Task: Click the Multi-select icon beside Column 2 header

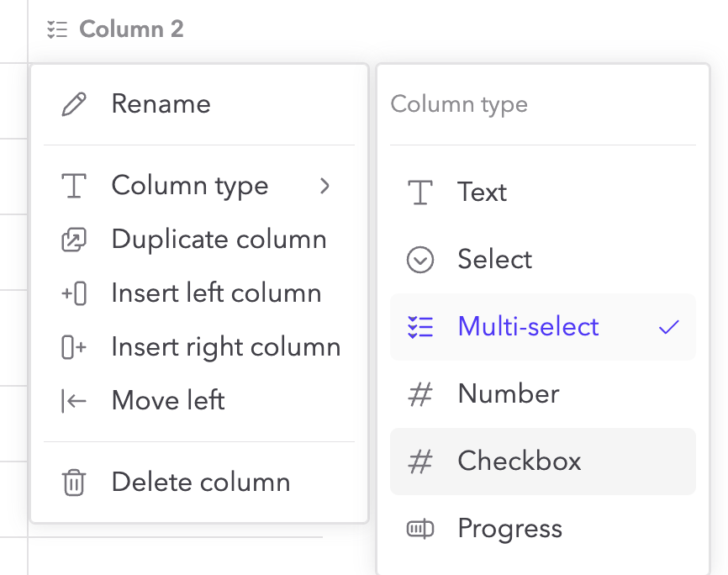Action: [57, 29]
